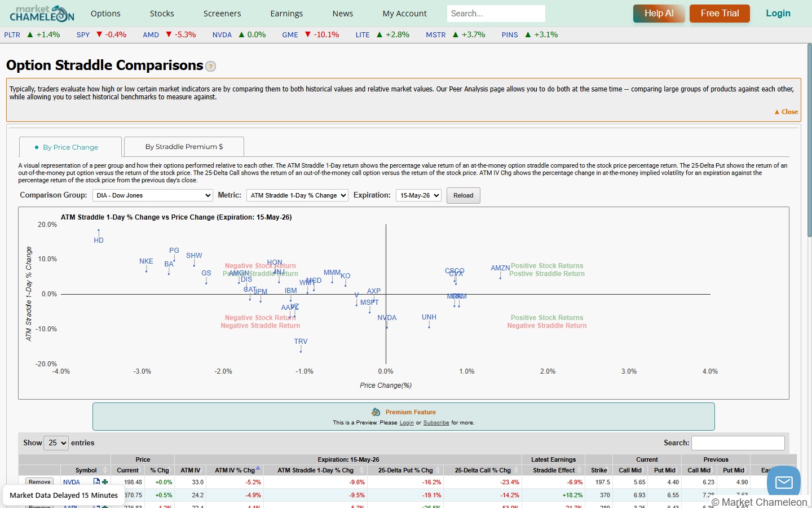Screen dimensions: 812x508
Task: Open the LITE ticker link
Action: (x=363, y=34)
